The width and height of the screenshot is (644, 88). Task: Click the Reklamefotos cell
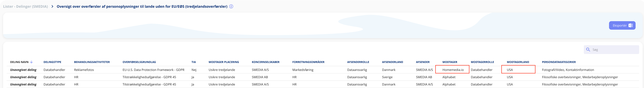pyautogui.click(x=84, y=70)
